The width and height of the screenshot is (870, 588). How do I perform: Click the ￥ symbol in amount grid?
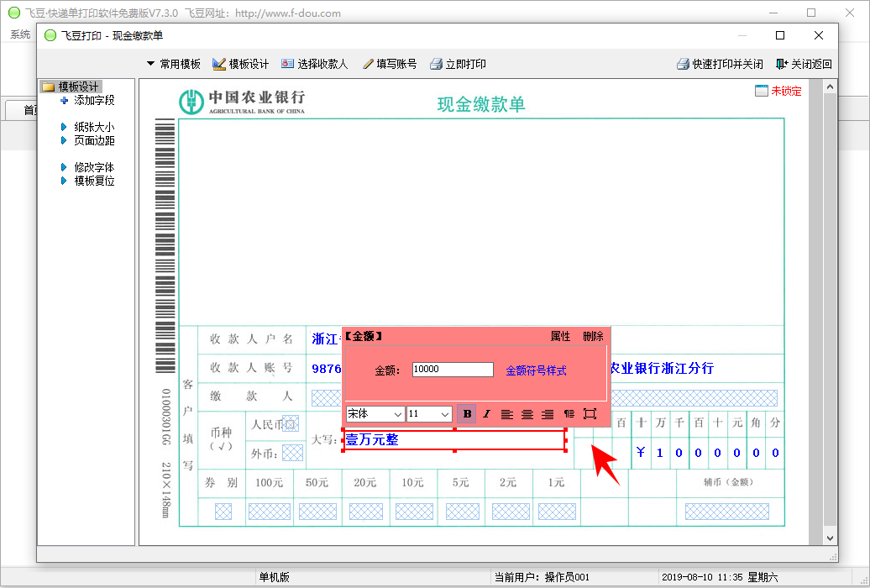(641, 453)
